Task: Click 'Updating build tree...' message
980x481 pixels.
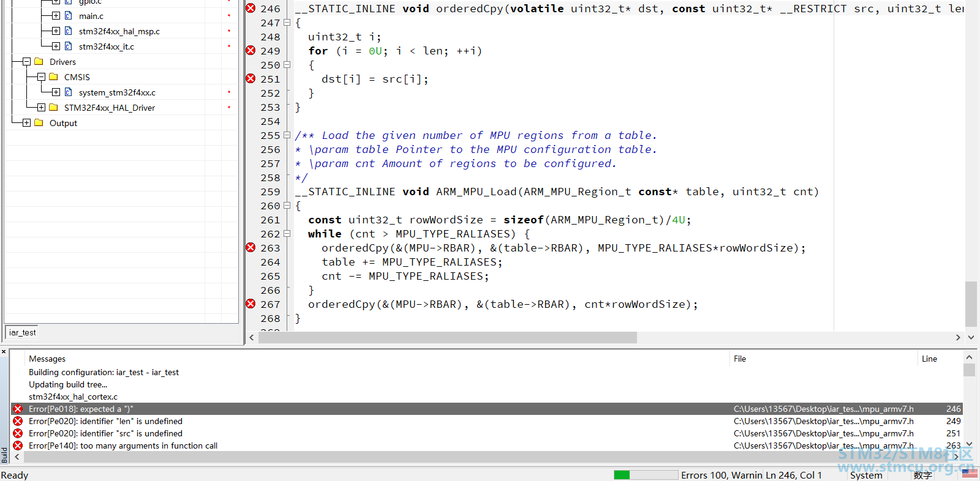Action: pos(68,384)
